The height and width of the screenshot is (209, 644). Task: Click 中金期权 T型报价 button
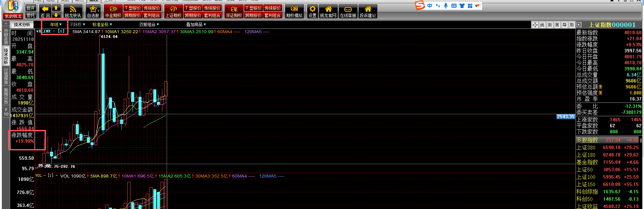pos(133,8)
